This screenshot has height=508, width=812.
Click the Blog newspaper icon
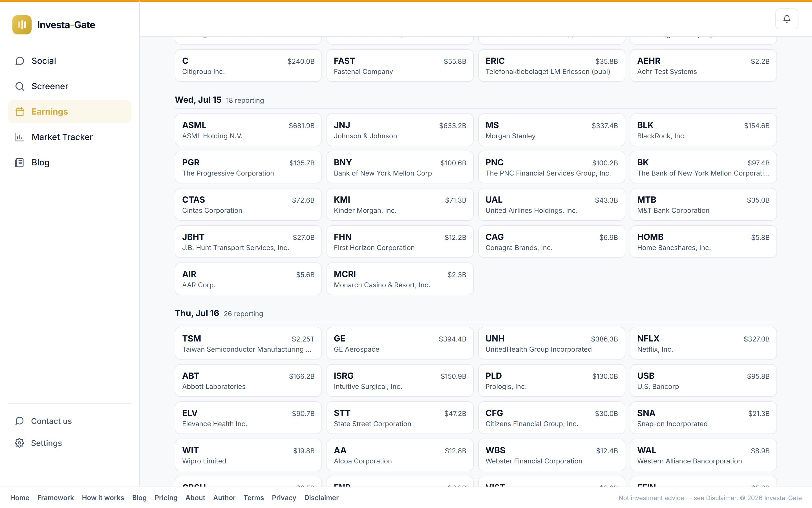click(19, 163)
